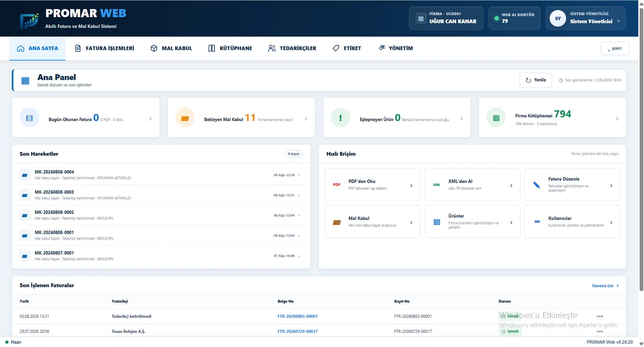This screenshot has height=347, width=644.
Task: Click the Kayıt No FTR-20260803-00001 cell
Action: pyautogui.click(x=413, y=316)
